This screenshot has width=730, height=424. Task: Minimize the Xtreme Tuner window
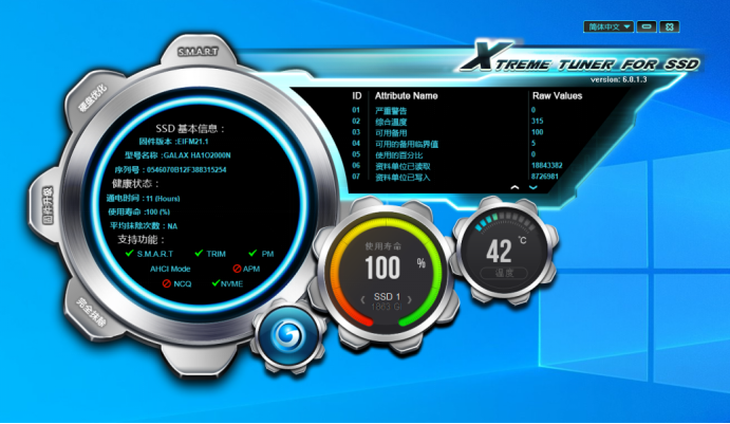click(x=647, y=27)
